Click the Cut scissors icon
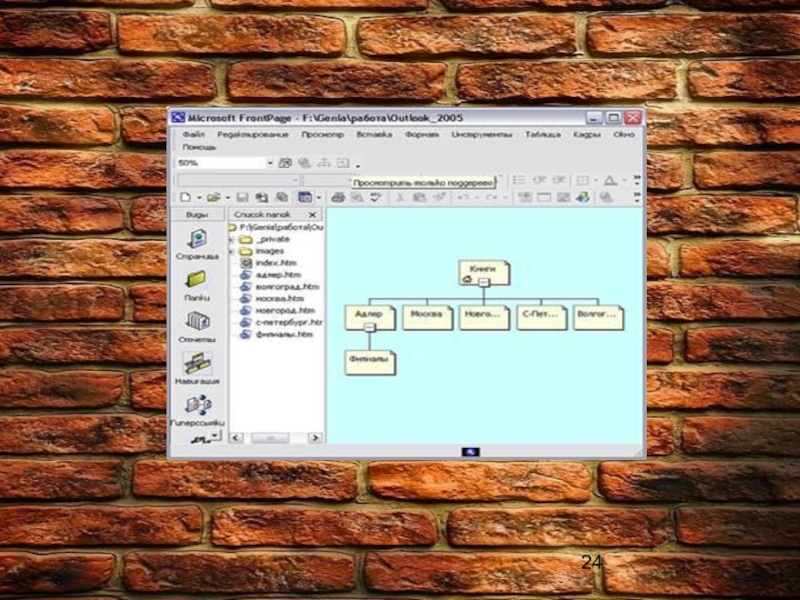 (x=401, y=197)
